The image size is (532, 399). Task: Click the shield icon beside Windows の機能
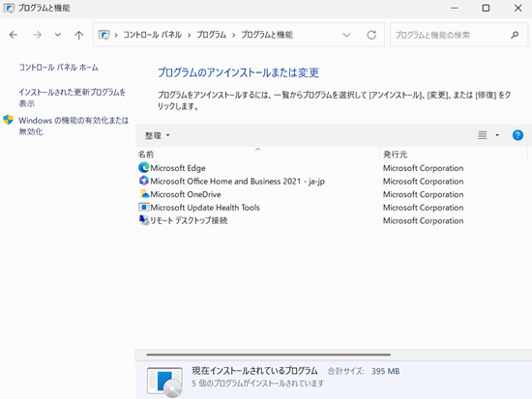pos(8,120)
